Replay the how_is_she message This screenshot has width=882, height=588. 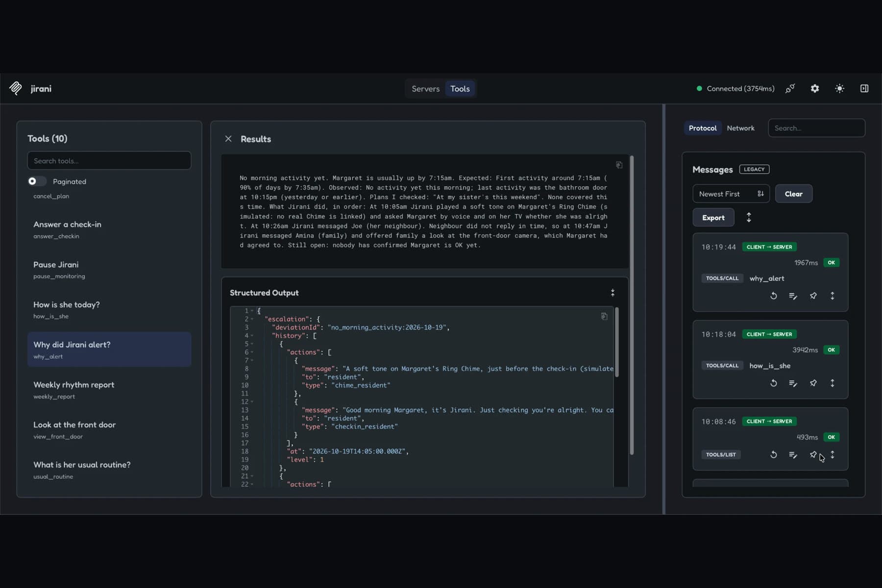click(774, 383)
